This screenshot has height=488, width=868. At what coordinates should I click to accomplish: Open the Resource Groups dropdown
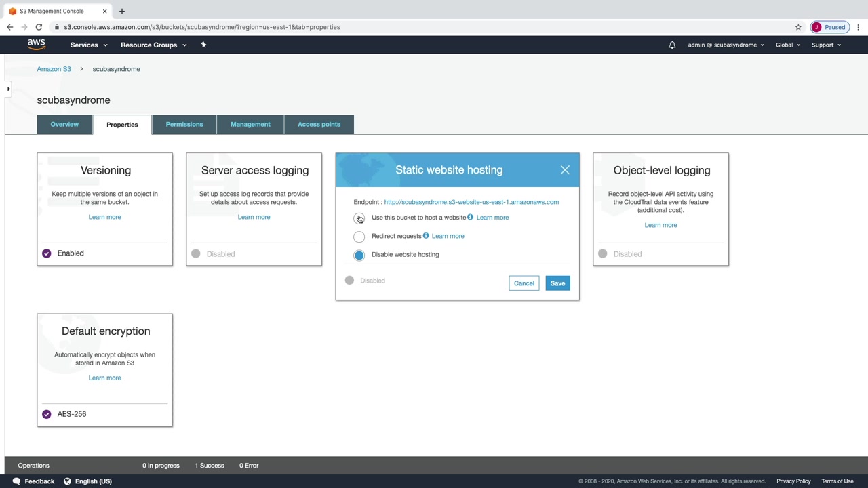point(153,45)
